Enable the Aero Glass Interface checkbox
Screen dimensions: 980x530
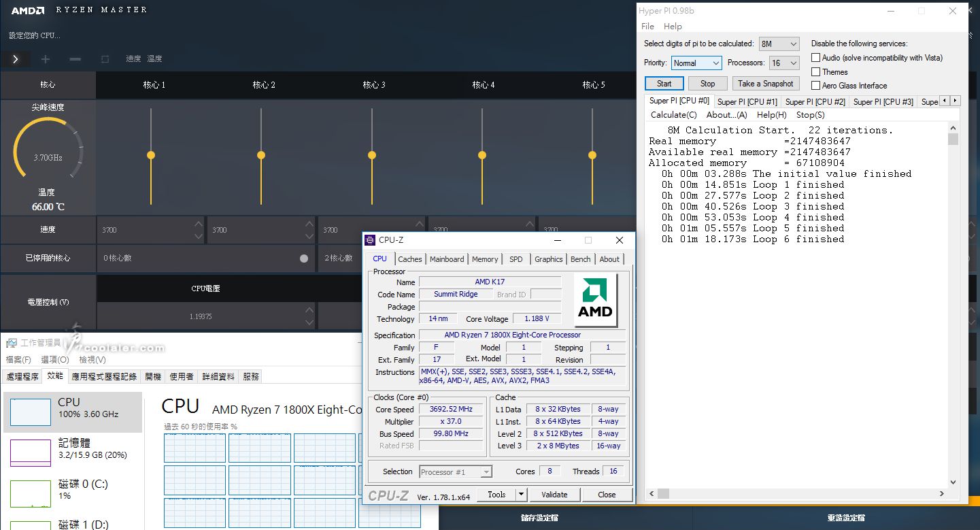[x=815, y=85]
